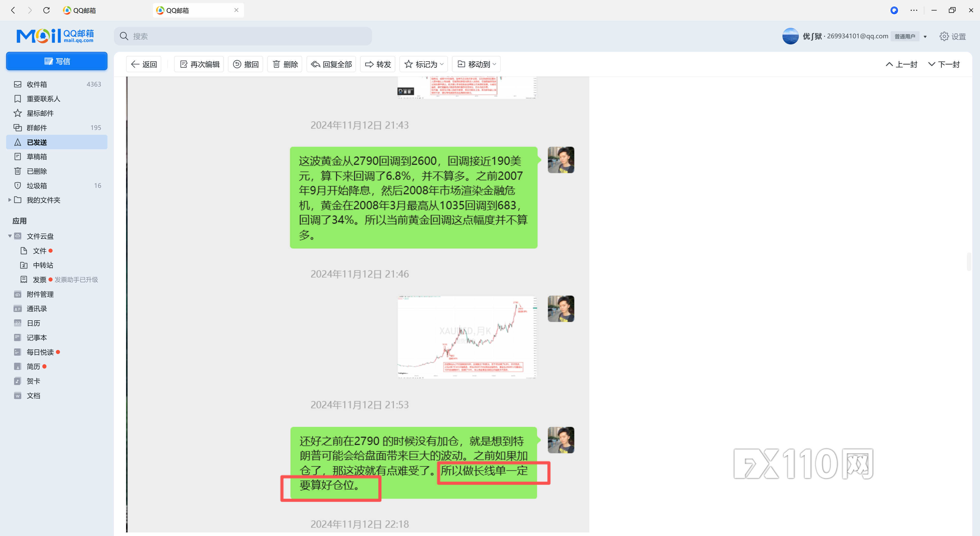
Task: Click the browser back arrow icon
Action: point(13,10)
